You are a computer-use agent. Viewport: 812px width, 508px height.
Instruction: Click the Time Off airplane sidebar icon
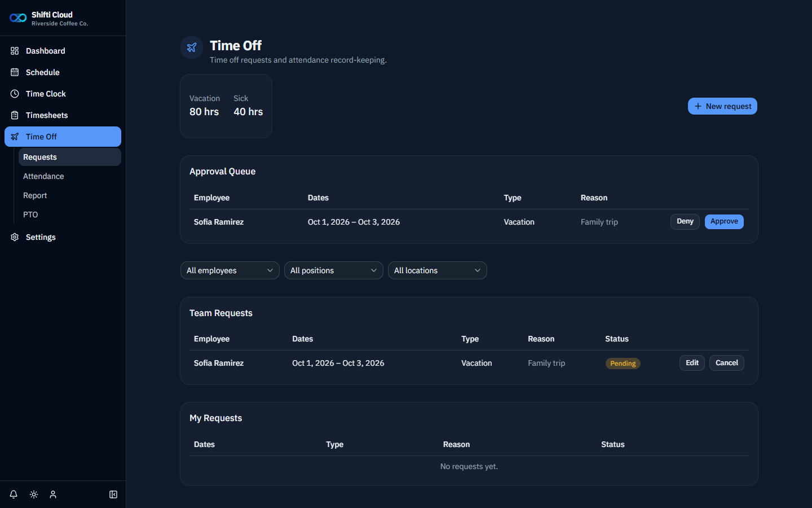(15, 137)
